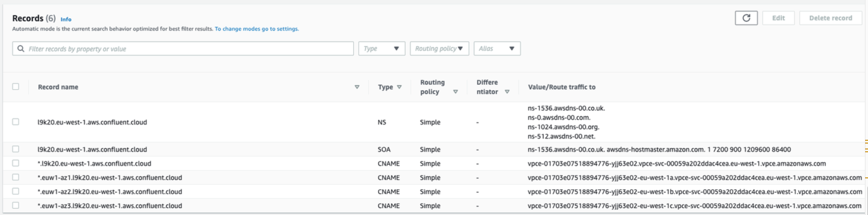
Task: Click NS record name l9k20.eu-west-1.aws.confluent.cloud
Action: [92, 122]
